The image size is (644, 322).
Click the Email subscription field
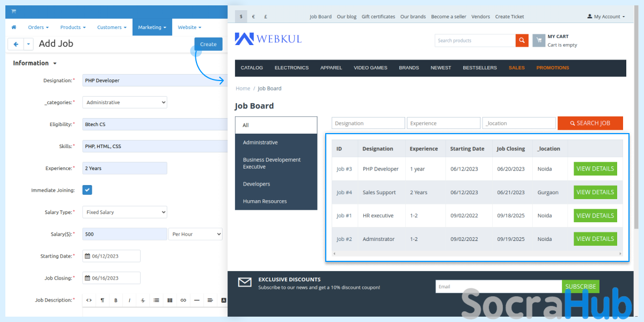pyautogui.click(x=499, y=287)
